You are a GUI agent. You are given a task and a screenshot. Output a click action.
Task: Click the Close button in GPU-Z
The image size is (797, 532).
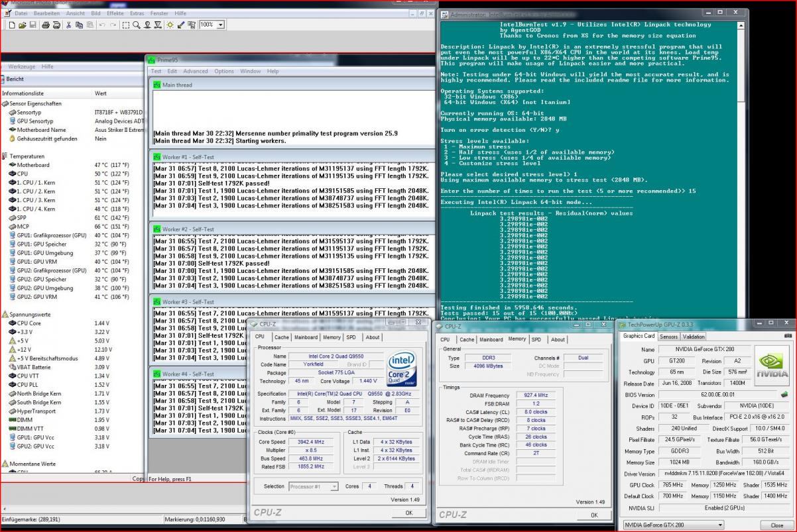click(776, 525)
